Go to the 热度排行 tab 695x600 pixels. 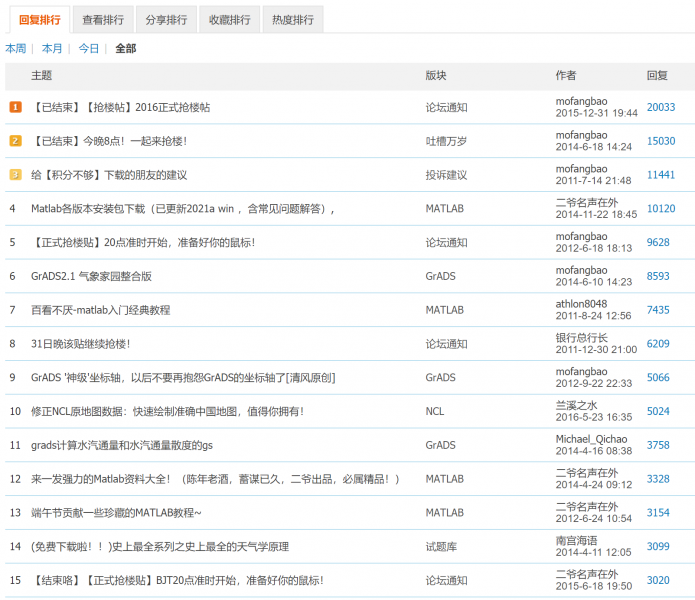coord(291,19)
